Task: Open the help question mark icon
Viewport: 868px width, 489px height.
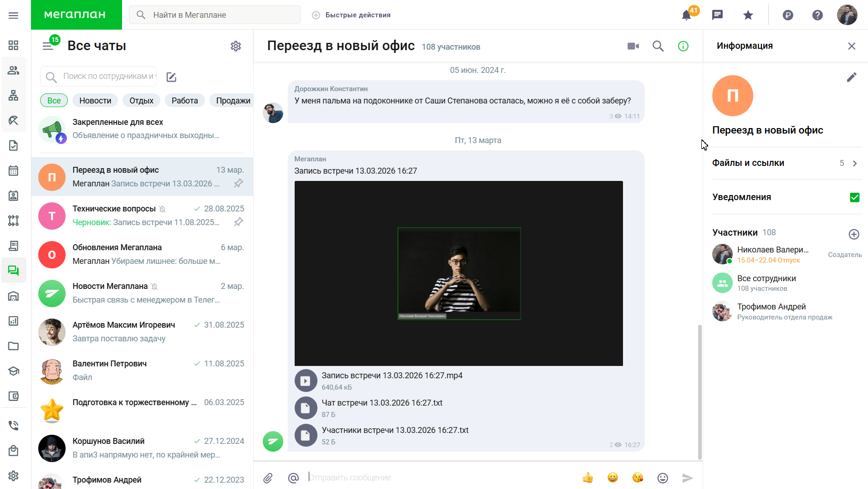Action: (817, 15)
